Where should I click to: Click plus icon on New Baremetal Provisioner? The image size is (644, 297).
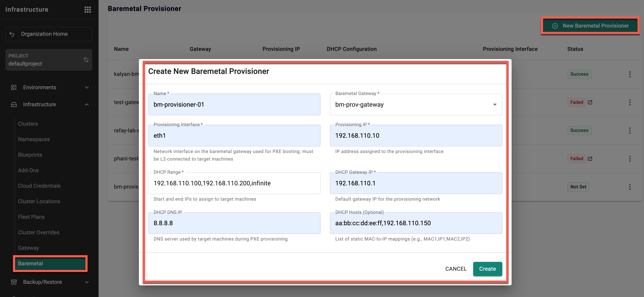[555, 26]
